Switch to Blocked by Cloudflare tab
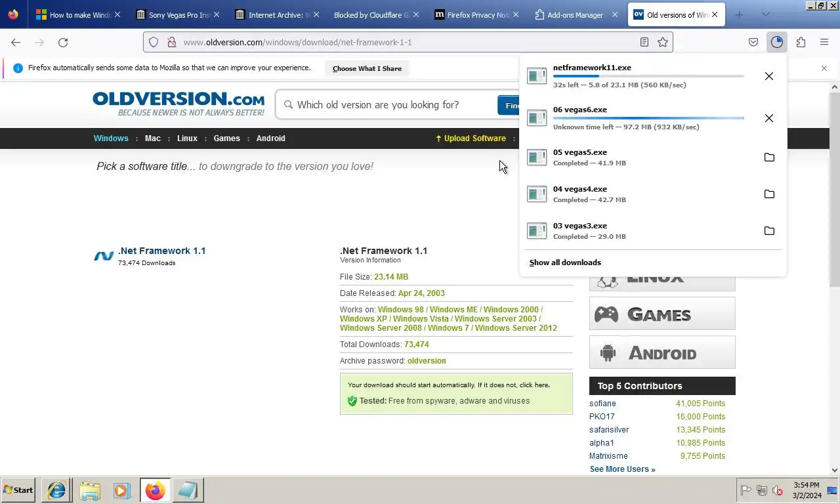Image resolution: width=840 pixels, height=504 pixels. [375, 14]
